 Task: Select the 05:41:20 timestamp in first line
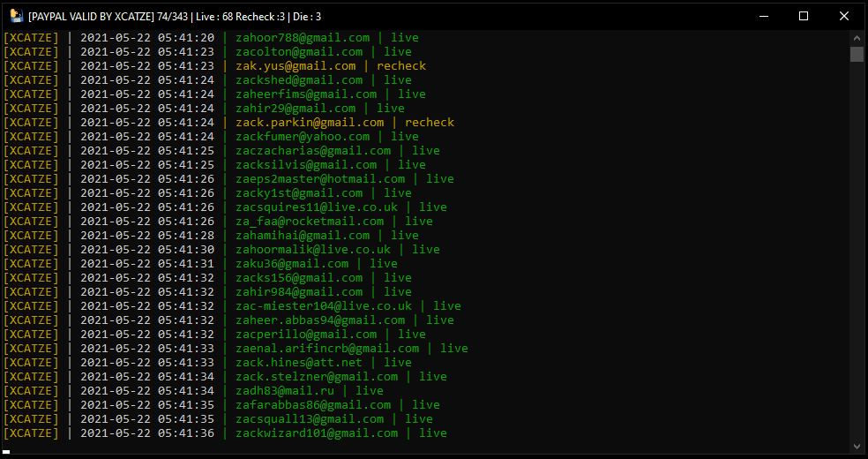[186, 38]
